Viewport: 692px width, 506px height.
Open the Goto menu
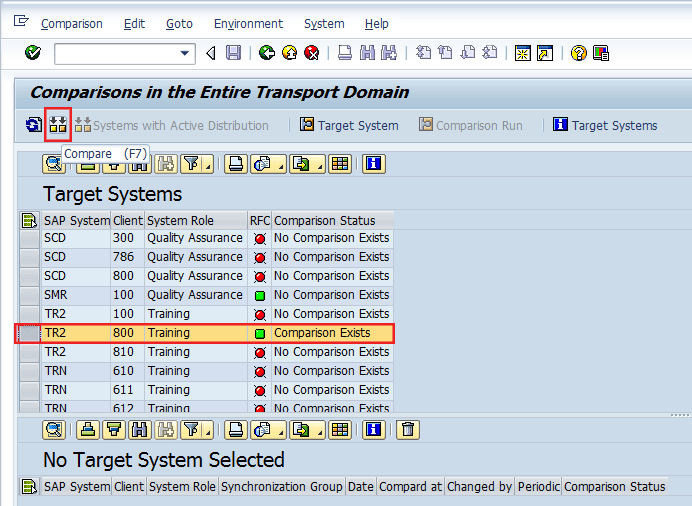[178, 23]
